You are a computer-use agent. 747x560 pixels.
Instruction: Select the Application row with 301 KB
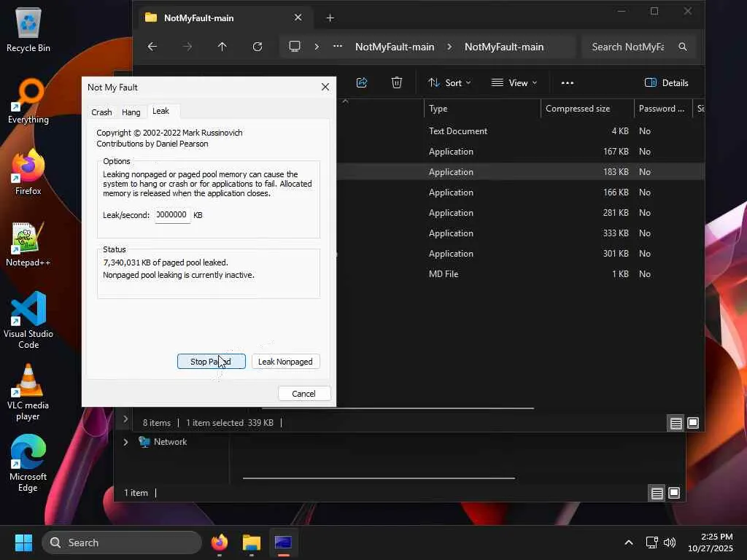click(x=520, y=254)
